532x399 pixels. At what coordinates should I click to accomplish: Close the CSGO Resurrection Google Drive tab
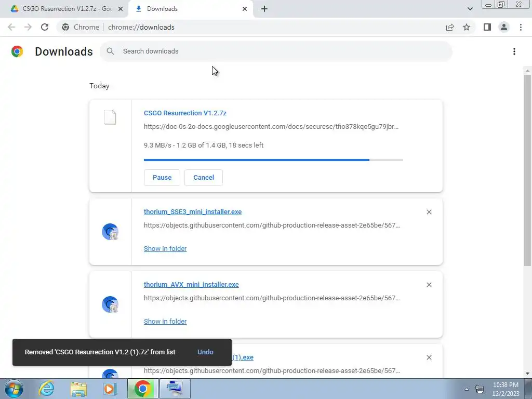pos(121,9)
